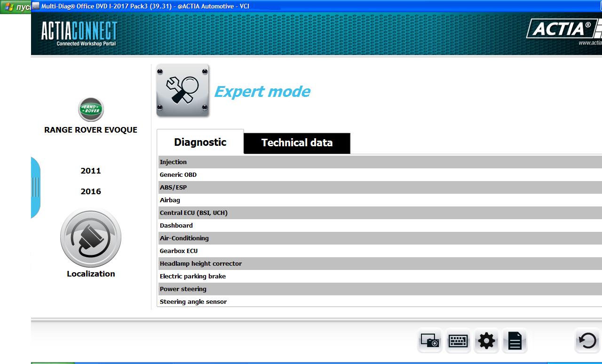Select the Power steering row
Image resolution: width=602 pixels, height=364 pixels.
380,289
